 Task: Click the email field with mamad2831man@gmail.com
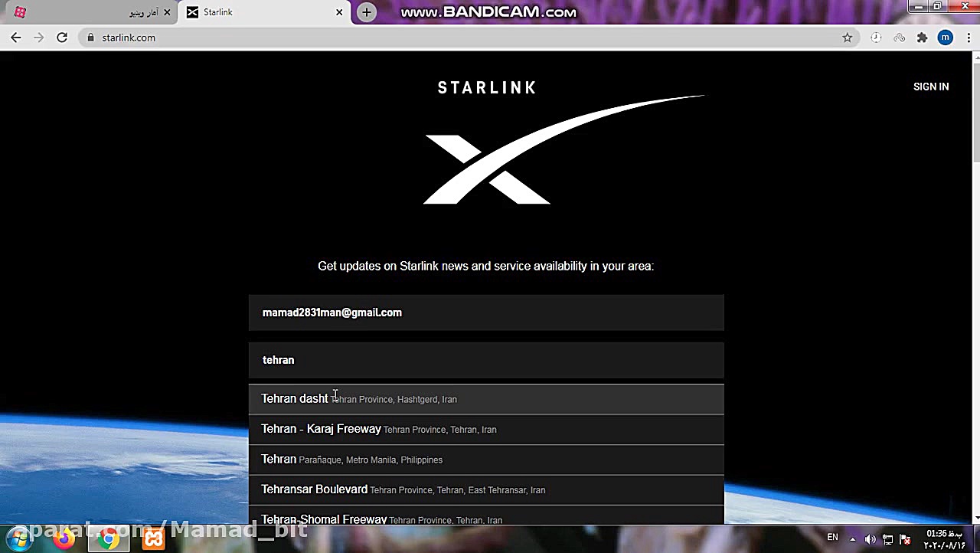click(x=486, y=312)
